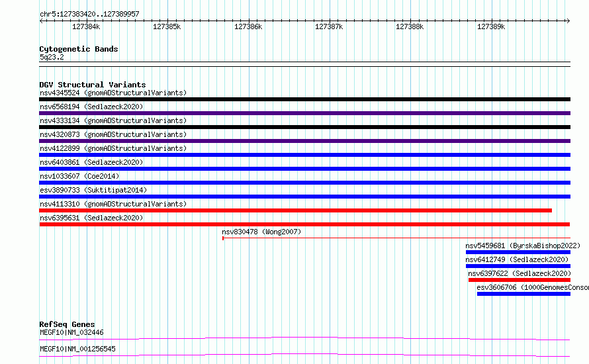Click the nsv1033607 Coe2014 label
The height and width of the screenshot is (364, 589).
coord(79,176)
